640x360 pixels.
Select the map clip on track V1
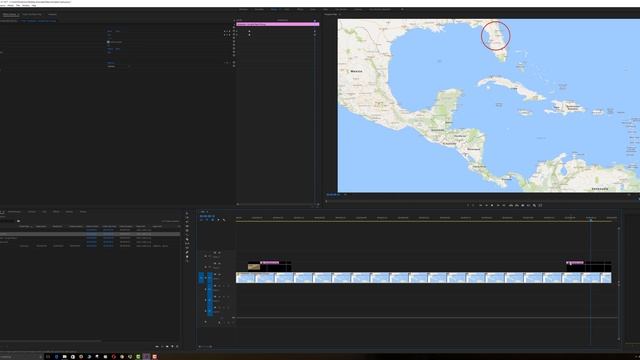click(423, 278)
